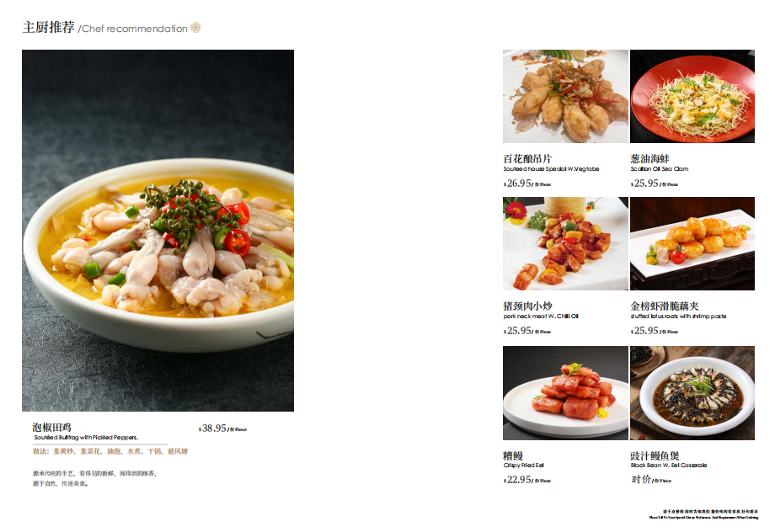Viewport: 775px width, 532px height.
Task: Select the stuffed lotus roots photo
Action: tap(692, 243)
